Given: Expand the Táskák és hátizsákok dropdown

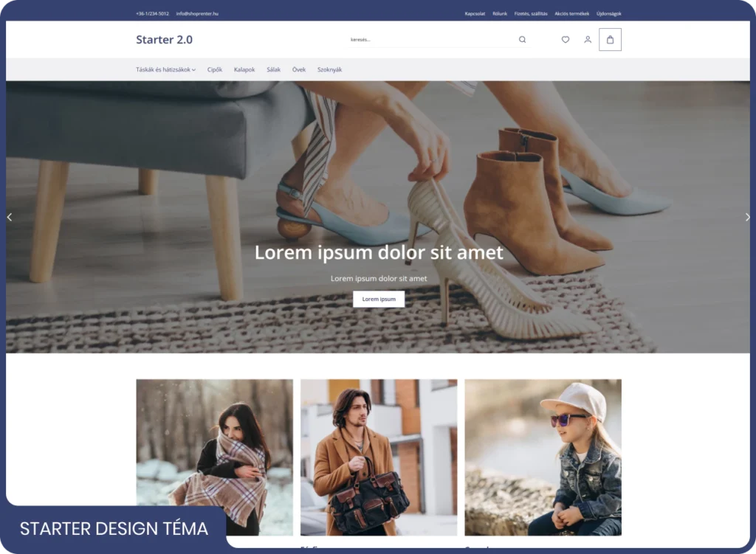Looking at the screenshot, I should [165, 70].
